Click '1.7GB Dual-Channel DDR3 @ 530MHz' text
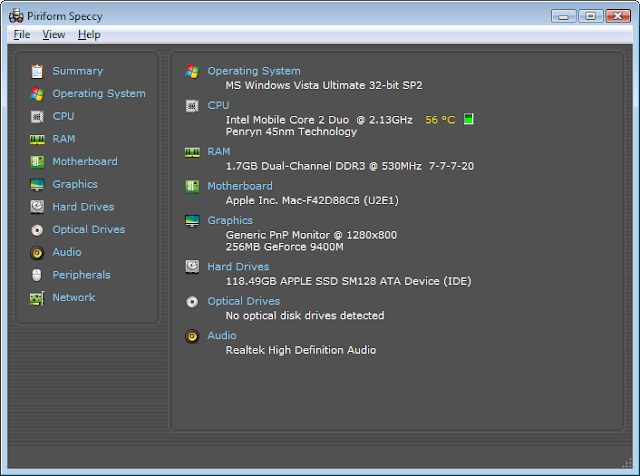The width and height of the screenshot is (640, 476). [x=324, y=166]
